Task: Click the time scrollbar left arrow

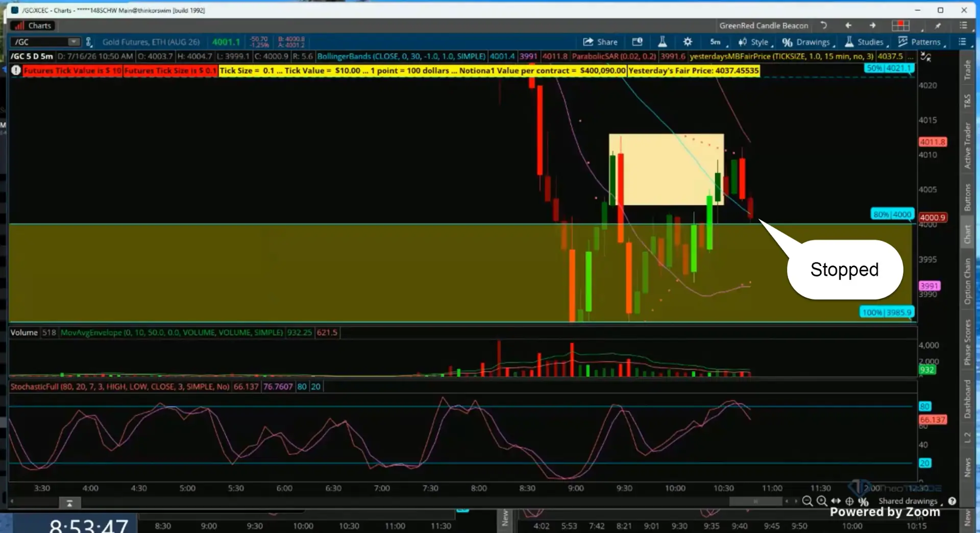Action: [x=787, y=501]
